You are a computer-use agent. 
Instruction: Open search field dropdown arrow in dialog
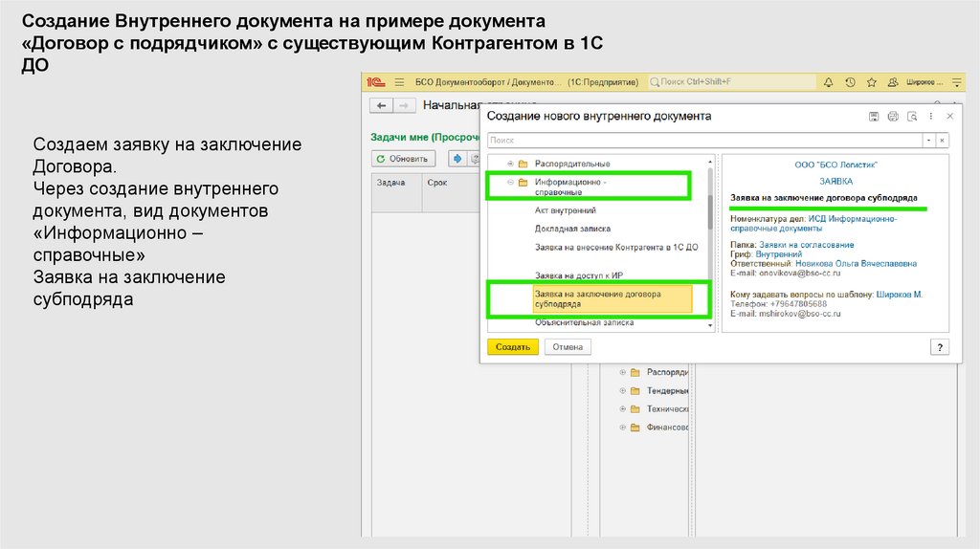927,140
